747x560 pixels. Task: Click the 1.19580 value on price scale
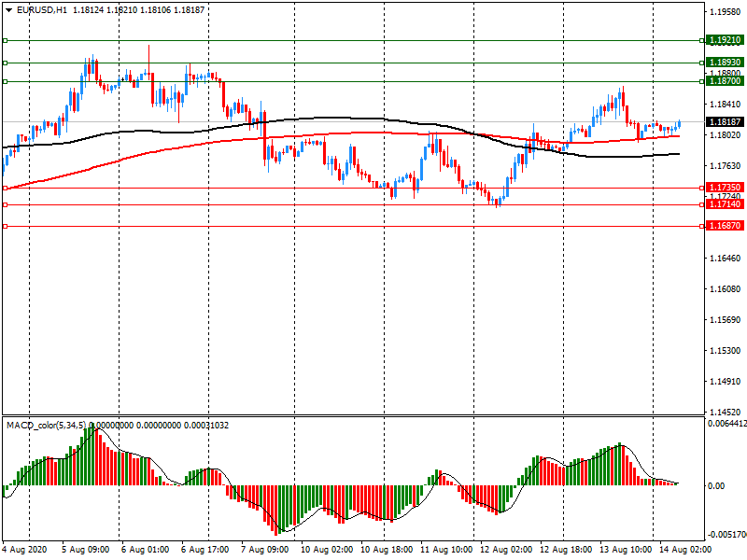[725, 12]
